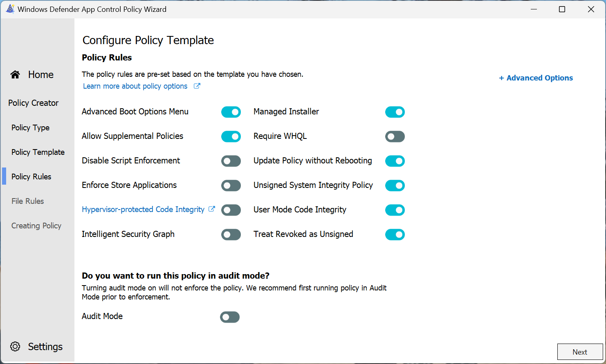Turn off Treat Revoked as Unsigned
This screenshot has height=364, width=606.
click(x=395, y=234)
